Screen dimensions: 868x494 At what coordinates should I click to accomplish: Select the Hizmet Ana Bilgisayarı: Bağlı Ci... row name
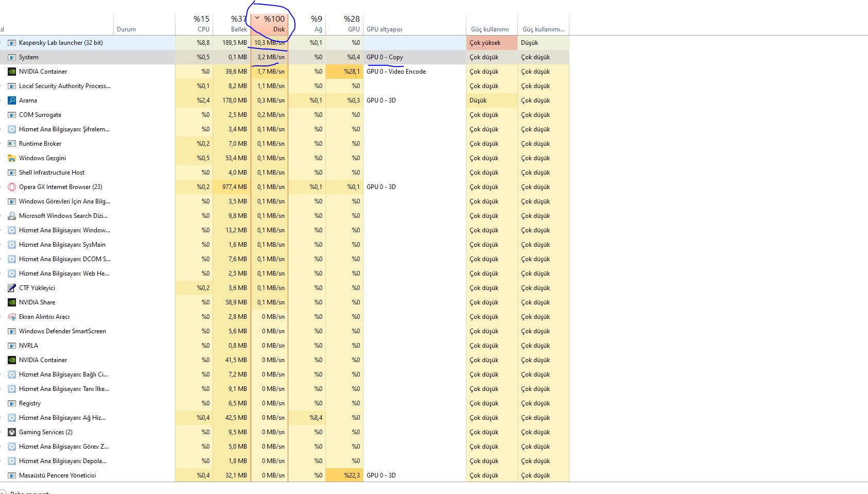[x=63, y=374]
